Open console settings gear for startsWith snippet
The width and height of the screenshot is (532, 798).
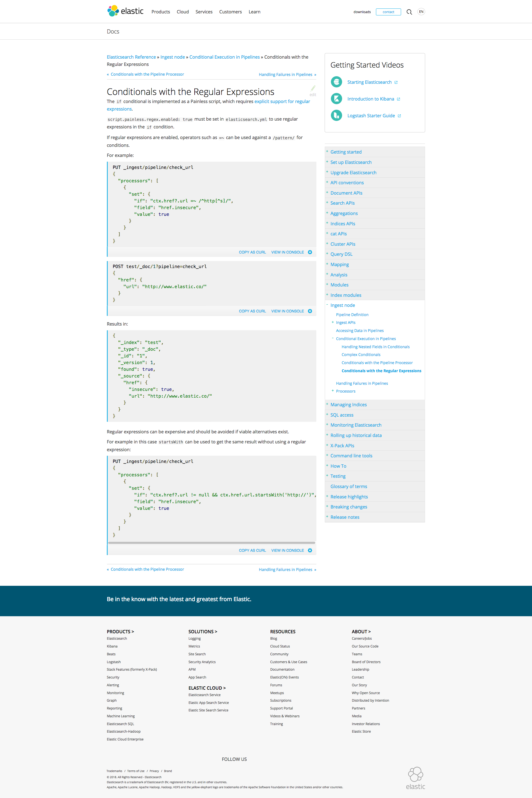click(310, 550)
